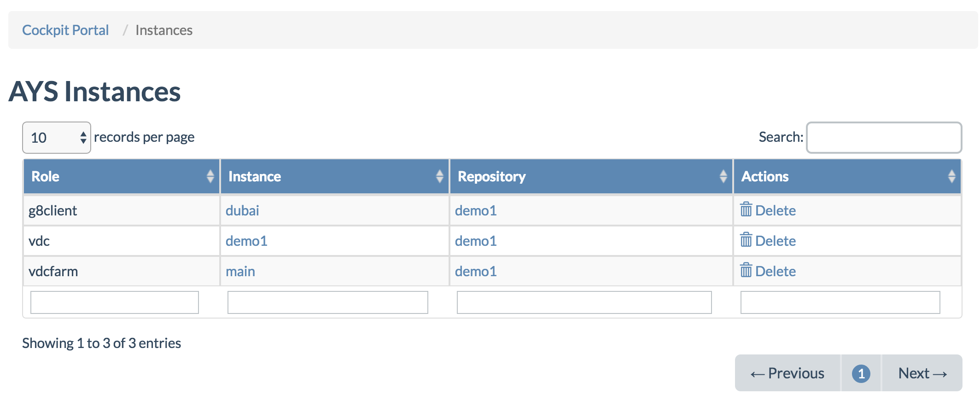Viewport: 980px width, 406px height.
Task: Sort table by Instance column arrows
Action: [439, 176]
